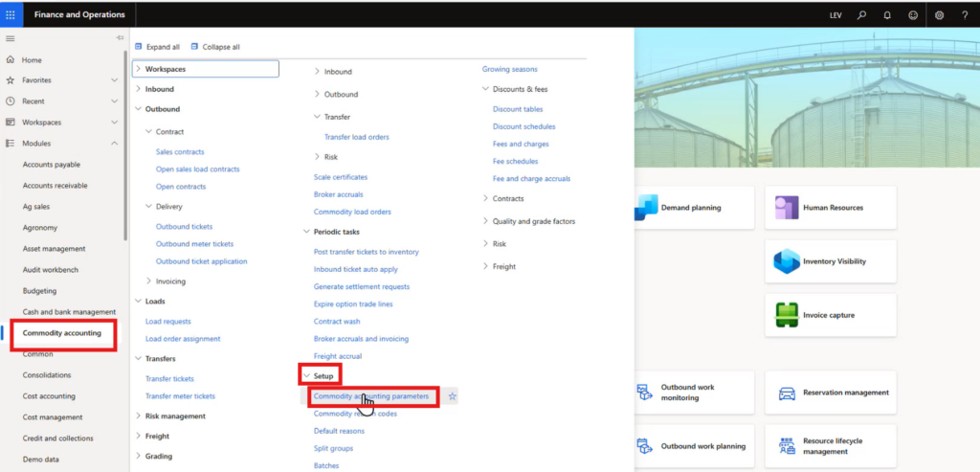Select Credit and collections module

click(x=58, y=438)
